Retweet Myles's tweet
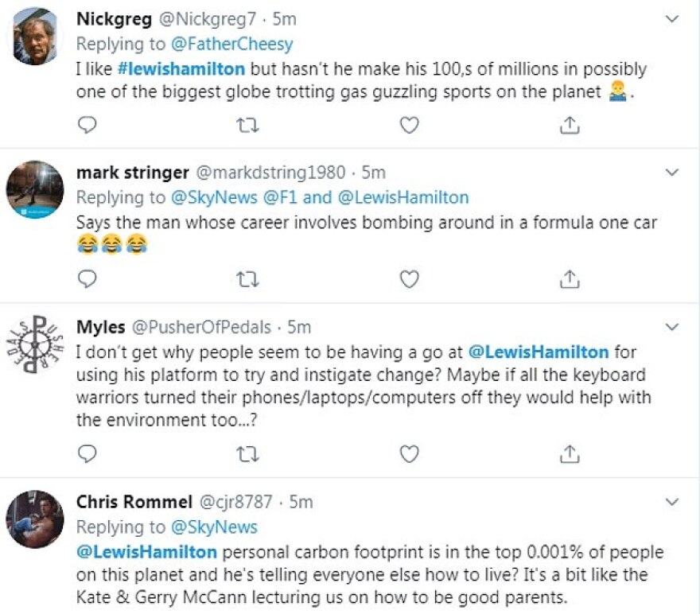Viewport: 700px width, 614px height. coord(248,453)
